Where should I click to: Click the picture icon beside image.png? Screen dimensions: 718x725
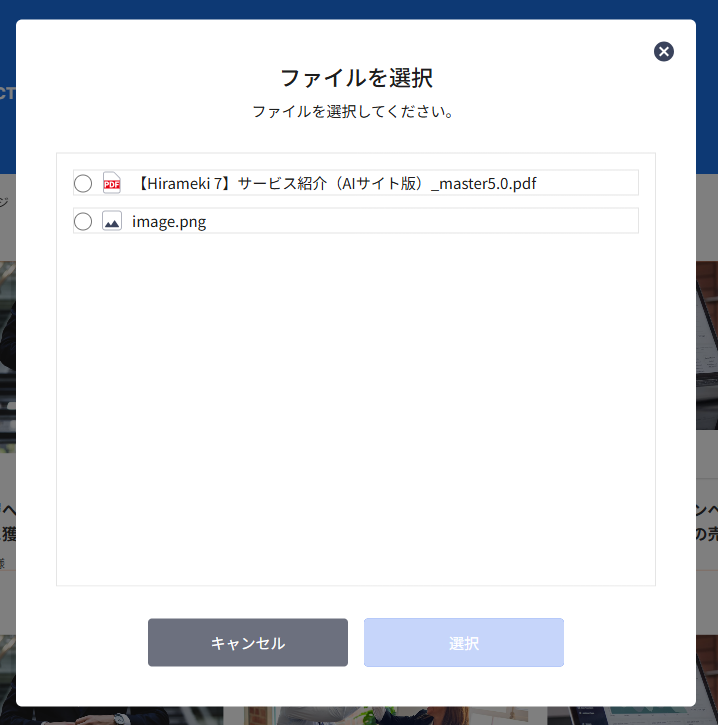tap(112, 221)
